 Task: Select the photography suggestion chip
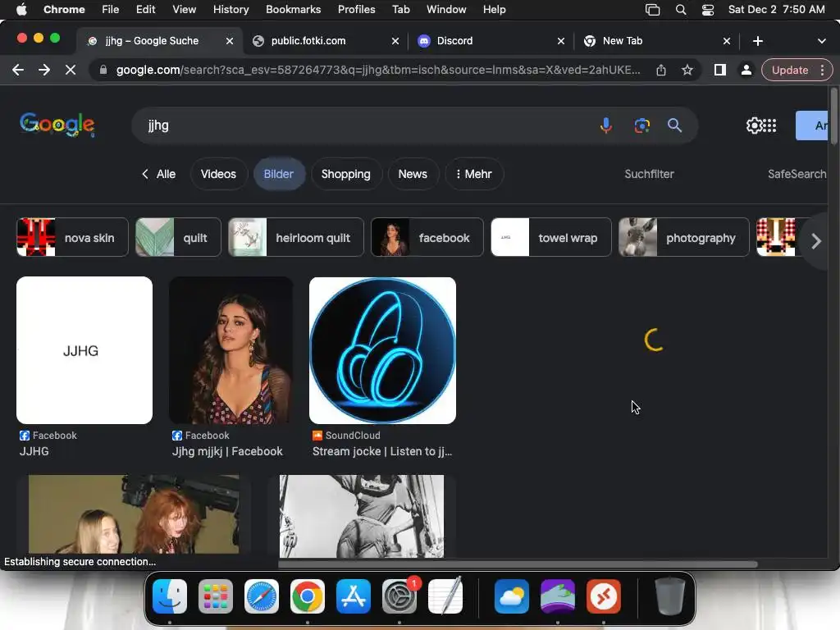click(684, 237)
